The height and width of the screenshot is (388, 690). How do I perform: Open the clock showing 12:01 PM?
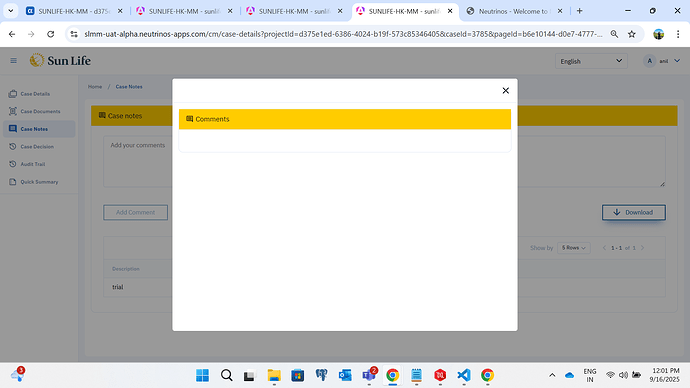pyautogui.click(x=664, y=375)
